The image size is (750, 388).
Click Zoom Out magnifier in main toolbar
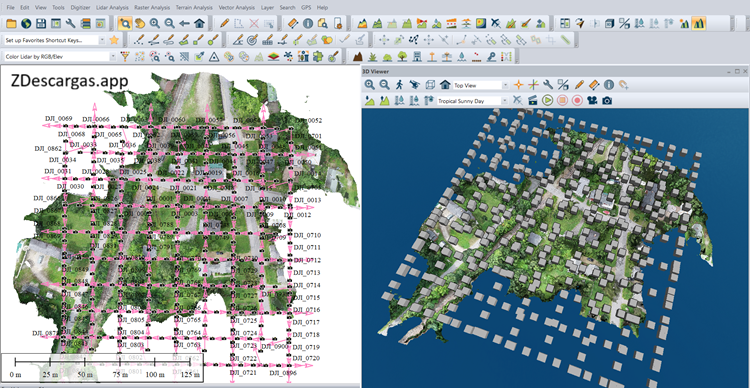169,23
